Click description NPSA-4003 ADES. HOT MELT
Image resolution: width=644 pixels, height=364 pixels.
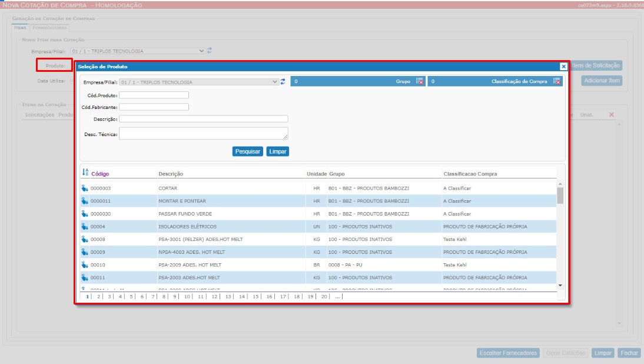[192, 252]
